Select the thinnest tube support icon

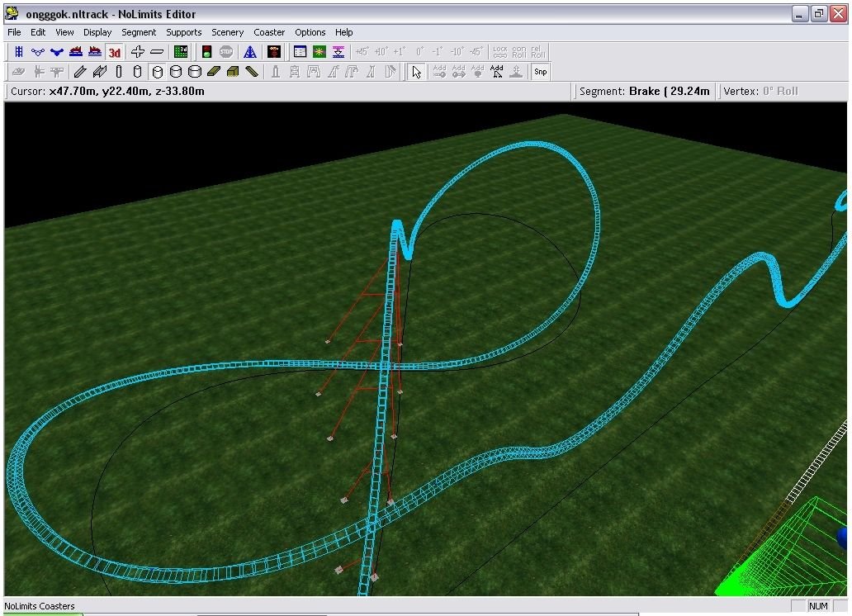point(118,72)
